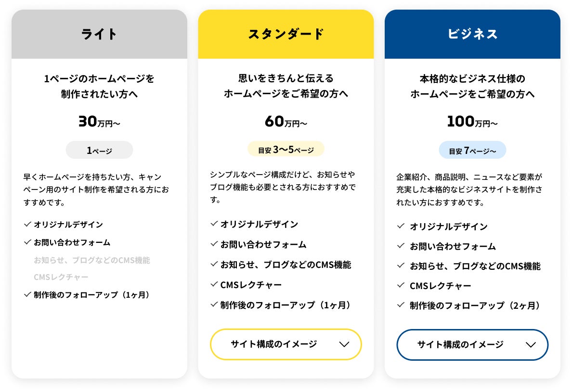This screenshot has height=392, width=572.
Task: Click chevron arrow in yellow-outlined button
Action: coord(344,344)
